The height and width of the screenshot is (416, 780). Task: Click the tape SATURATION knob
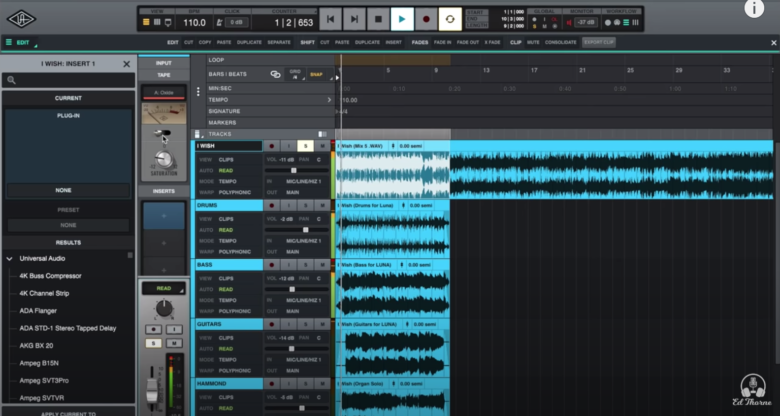pos(164,160)
